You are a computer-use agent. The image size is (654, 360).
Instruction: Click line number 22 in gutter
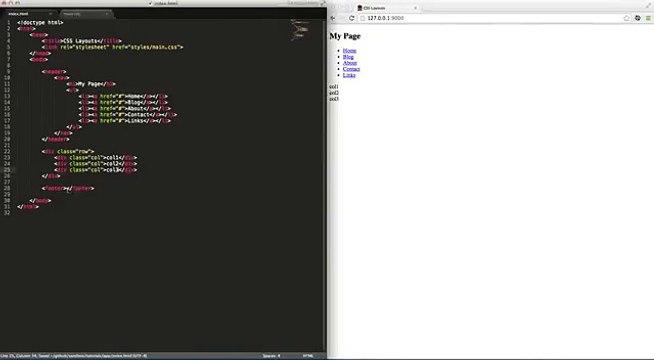click(7, 151)
